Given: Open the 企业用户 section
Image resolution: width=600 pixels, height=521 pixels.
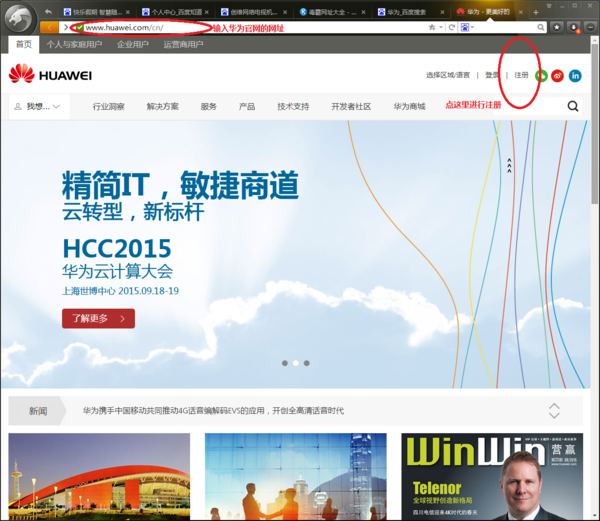Looking at the screenshot, I should tap(133, 44).
